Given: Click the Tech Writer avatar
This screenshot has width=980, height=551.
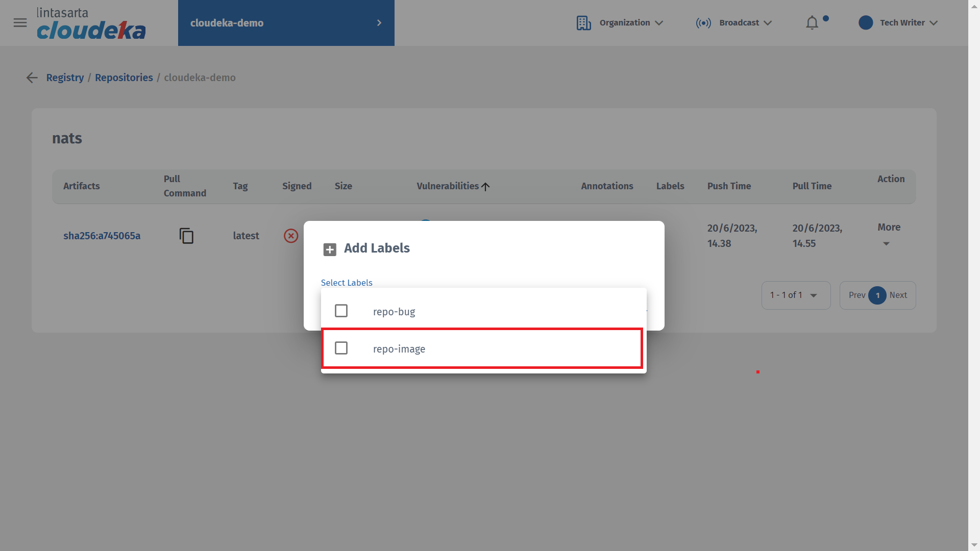Looking at the screenshot, I should point(866,23).
